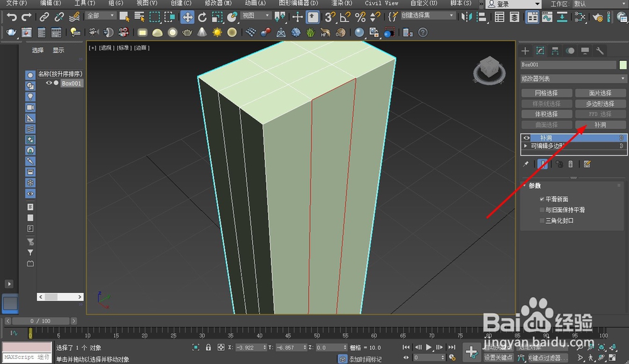Click Bind to Space Warp icon
Image resolution: width=629 pixels, height=364 pixels.
tap(74, 17)
